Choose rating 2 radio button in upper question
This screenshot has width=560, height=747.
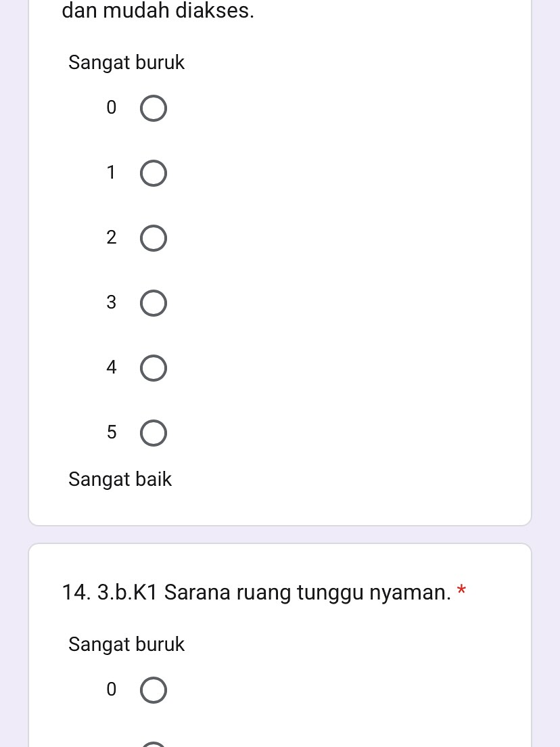pyautogui.click(x=154, y=239)
